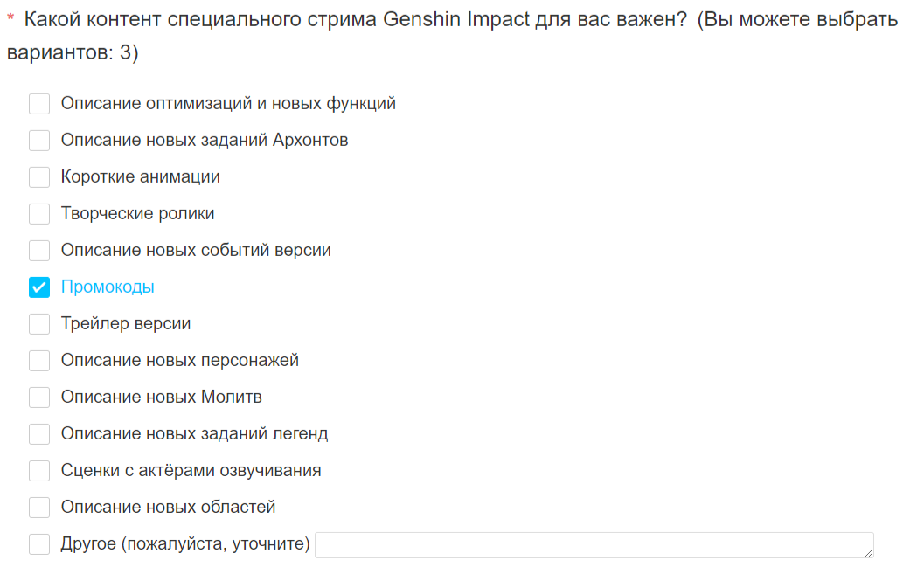924x574 pixels.
Task: Click the 'Трейлер версии' label text
Action: pos(126,324)
